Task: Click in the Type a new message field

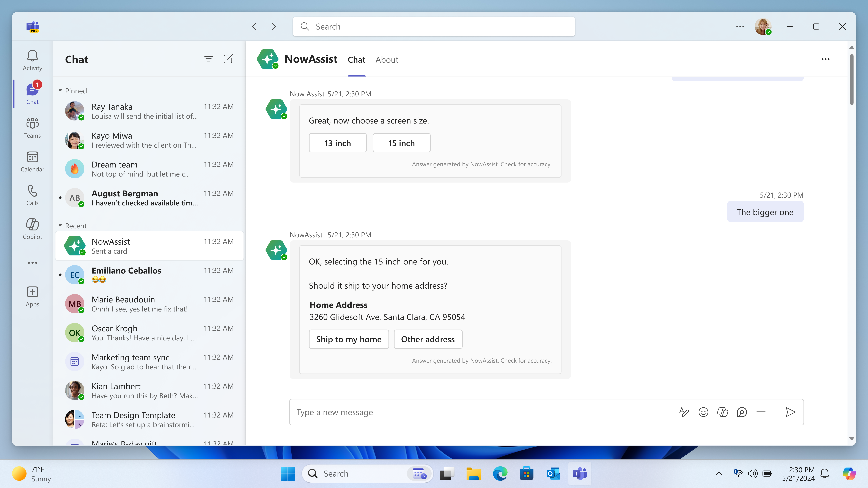Action: click(x=438, y=412)
